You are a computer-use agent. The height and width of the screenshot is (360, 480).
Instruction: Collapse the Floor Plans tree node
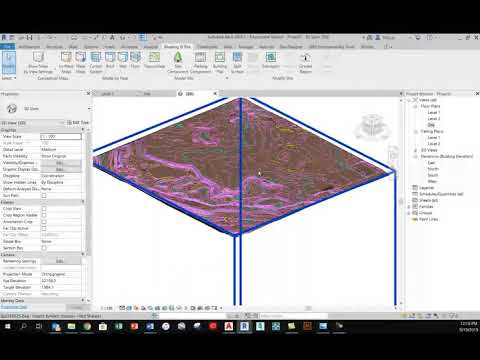(416, 106)
